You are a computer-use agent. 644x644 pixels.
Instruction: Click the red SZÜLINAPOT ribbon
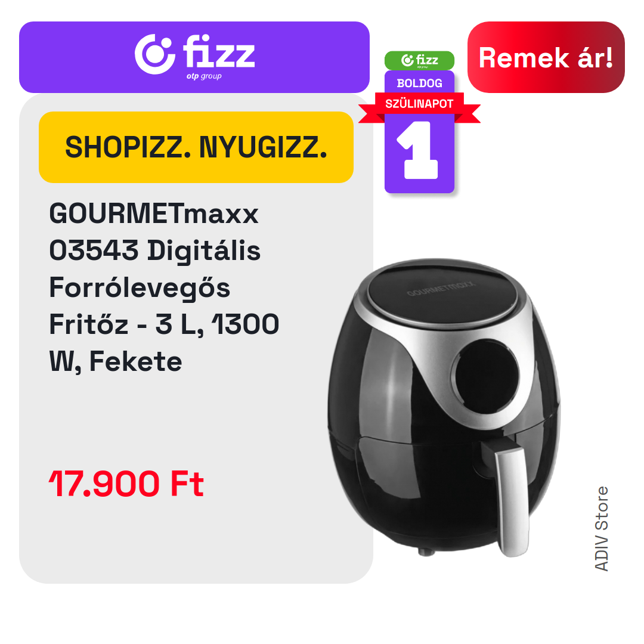pos(419,104)
